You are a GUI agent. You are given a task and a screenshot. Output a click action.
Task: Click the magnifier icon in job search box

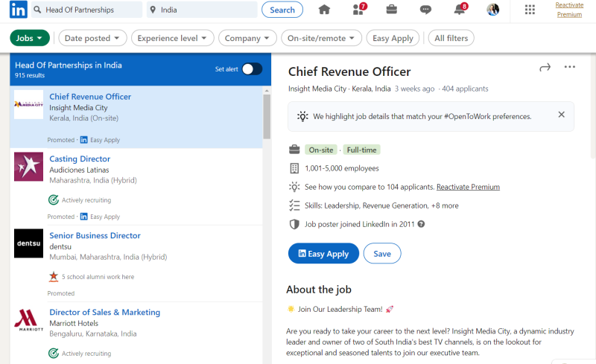pyautogui.click(x=37, y=10)
